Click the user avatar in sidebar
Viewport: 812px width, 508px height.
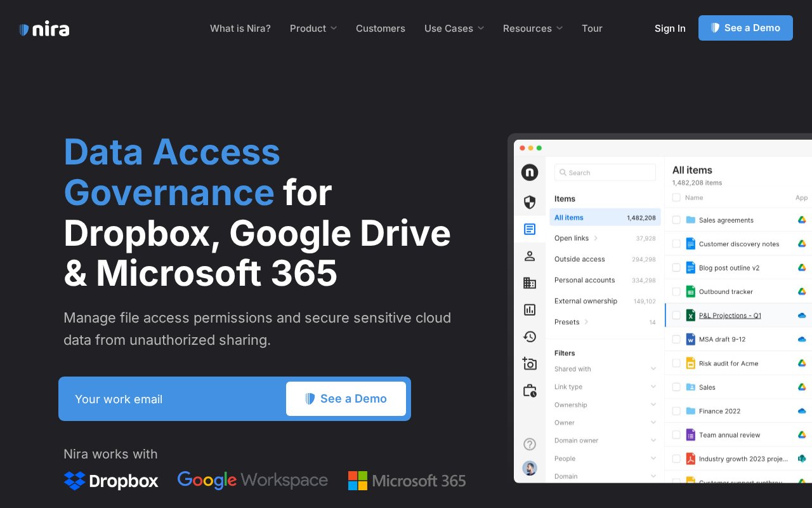coord(530,469)
